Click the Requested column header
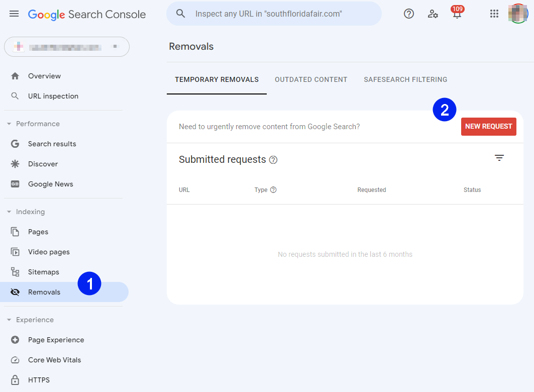Viewport: 534px width, 392px height. click(x=372, y=189)
